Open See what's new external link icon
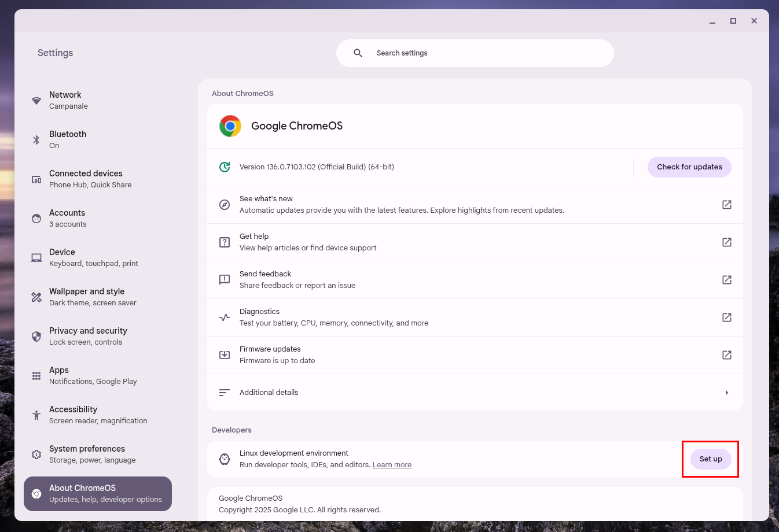779x532 pixels. [727, 205]
